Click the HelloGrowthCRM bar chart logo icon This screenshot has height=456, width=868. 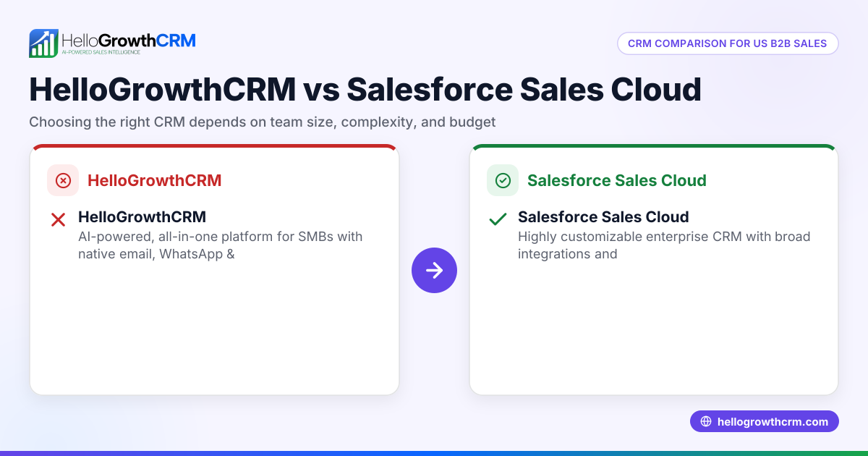coord(43,43)
